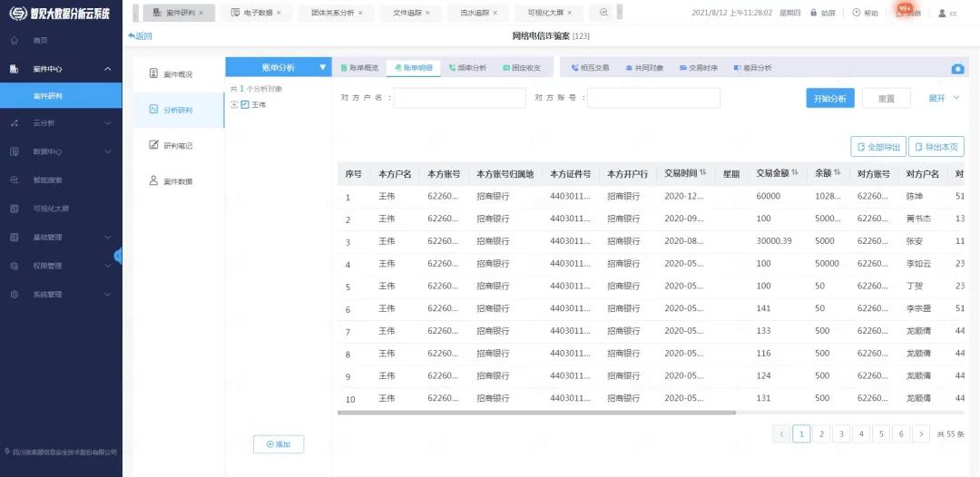Close the 流水追踪 tab
Viewport: 980px width, 477px height.
[x=495, y=13]
